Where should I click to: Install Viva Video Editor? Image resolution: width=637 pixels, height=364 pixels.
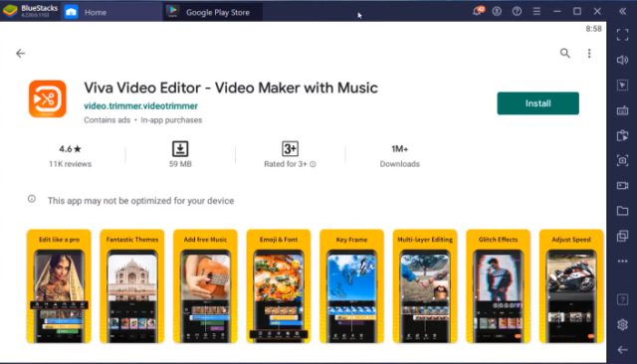(x=537, y=103)
